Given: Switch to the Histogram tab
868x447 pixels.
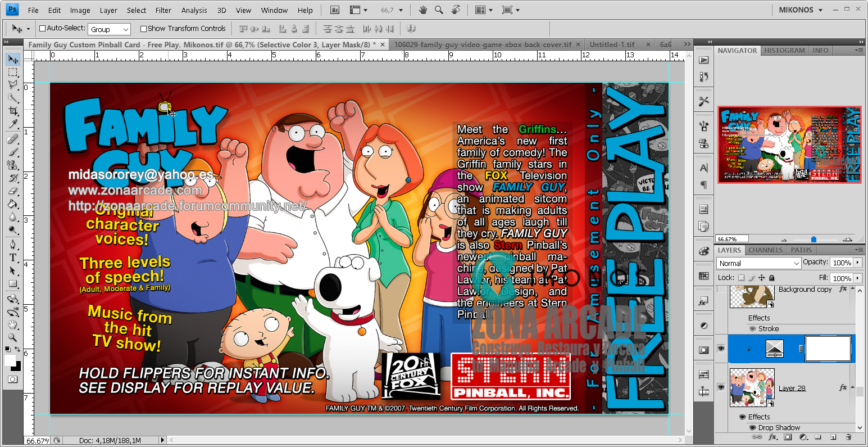Looking at the screenshot, I should click(x=784, y=51).
